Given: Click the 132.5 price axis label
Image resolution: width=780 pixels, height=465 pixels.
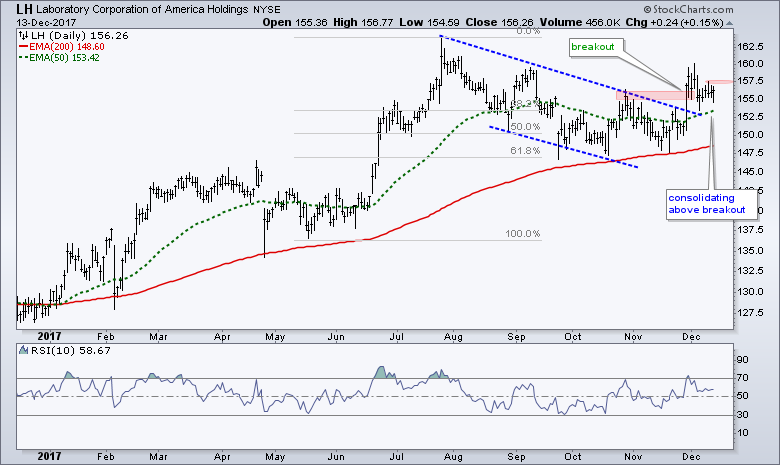Looking at the screenshot, I should (750, 271).
